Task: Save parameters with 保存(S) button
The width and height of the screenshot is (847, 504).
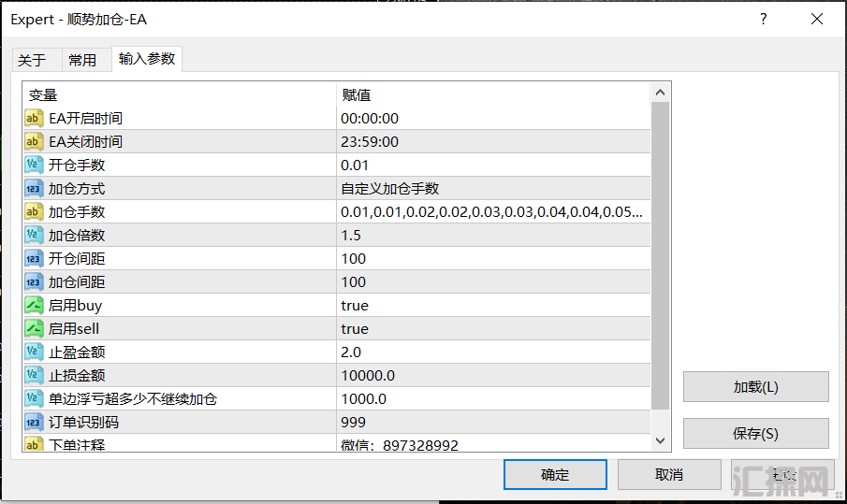Action: click(x=755, y=433)
